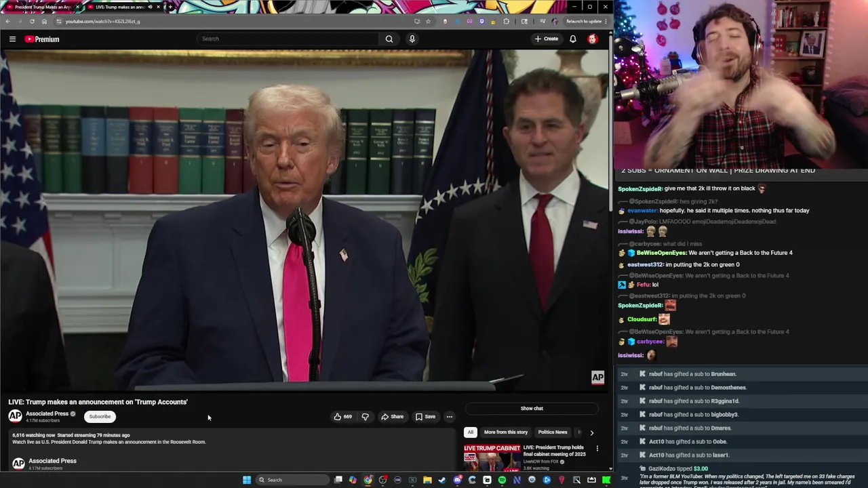Open File Explorer from taskbar

coord(427,480)
